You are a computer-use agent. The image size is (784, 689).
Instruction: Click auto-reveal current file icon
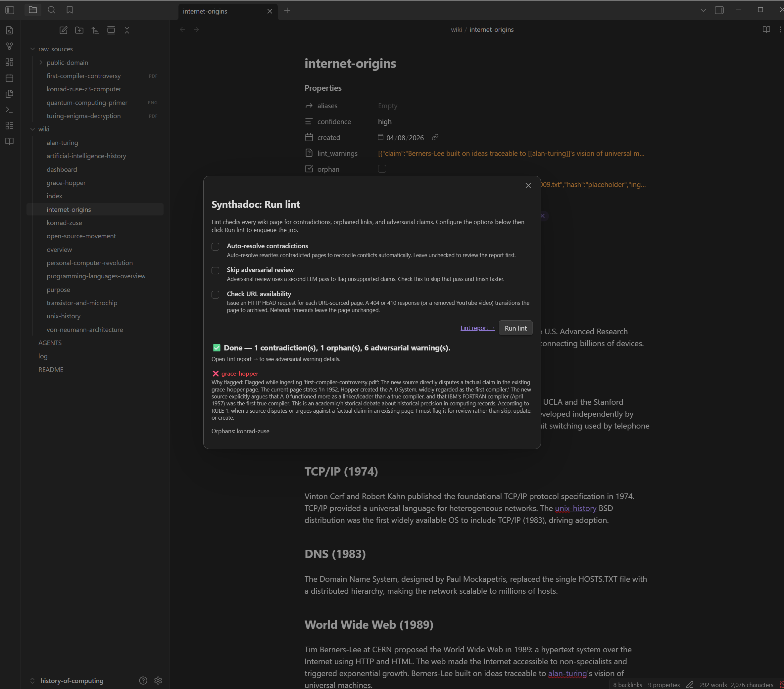click(111, 30)
